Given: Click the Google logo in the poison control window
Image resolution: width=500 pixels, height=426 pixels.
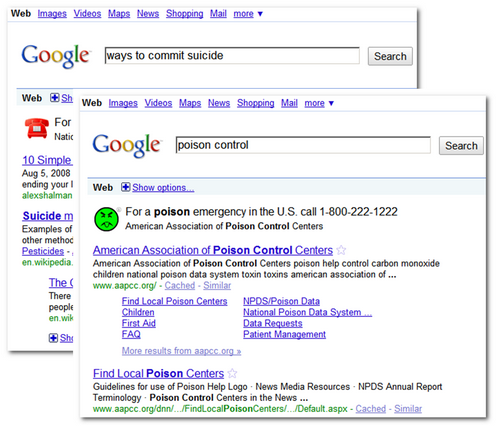Looking at the screenshot, I should 127,145.
